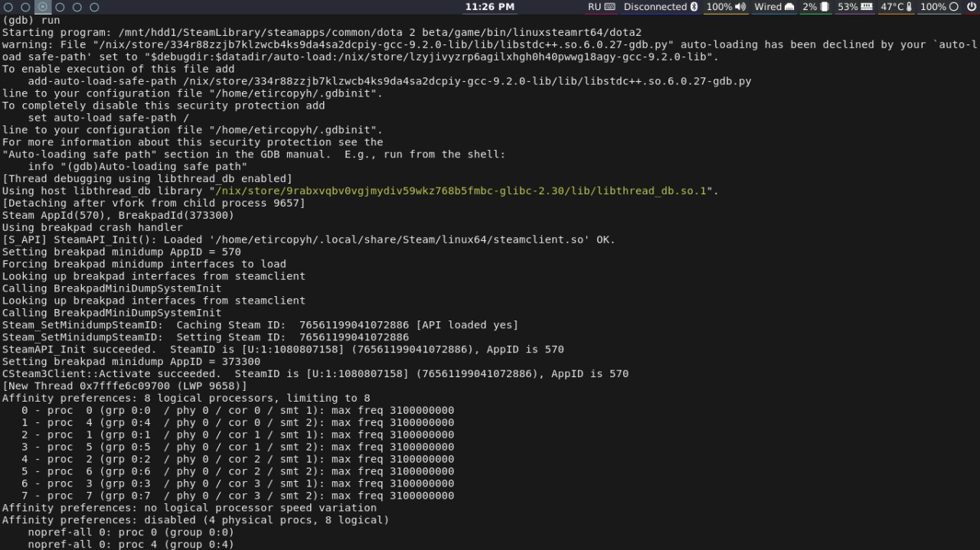The width and height of the screenshot is (980, 550).
Task: Click the speaker volume icon
Action: (x=740, y=7)
